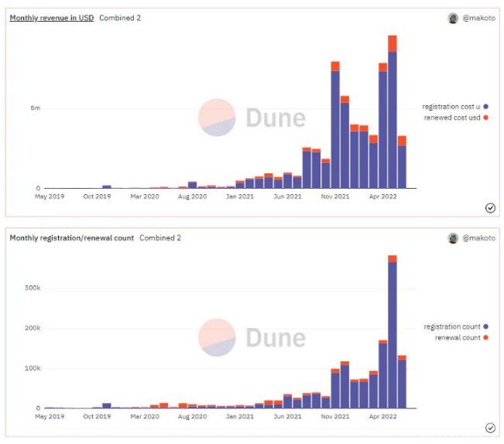Toggle the "registration cost u" legend series
Image resolution: width=504 pixels, height=444 pixels.
451,106
